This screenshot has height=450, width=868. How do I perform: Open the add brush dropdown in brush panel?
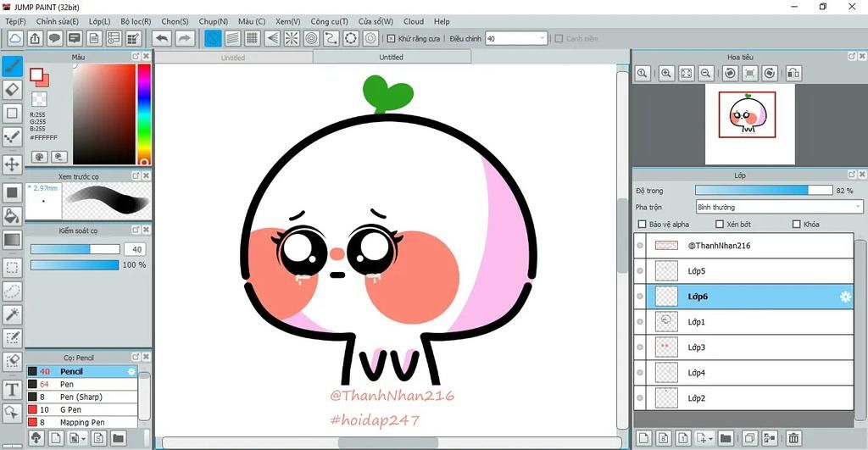(x=84, y=438)
